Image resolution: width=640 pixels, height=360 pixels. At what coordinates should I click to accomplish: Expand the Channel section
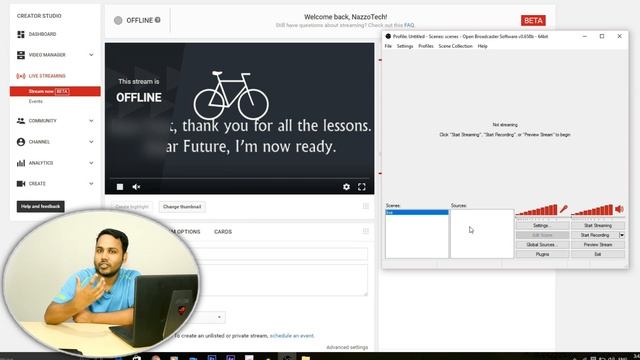[x=91, y=142]
